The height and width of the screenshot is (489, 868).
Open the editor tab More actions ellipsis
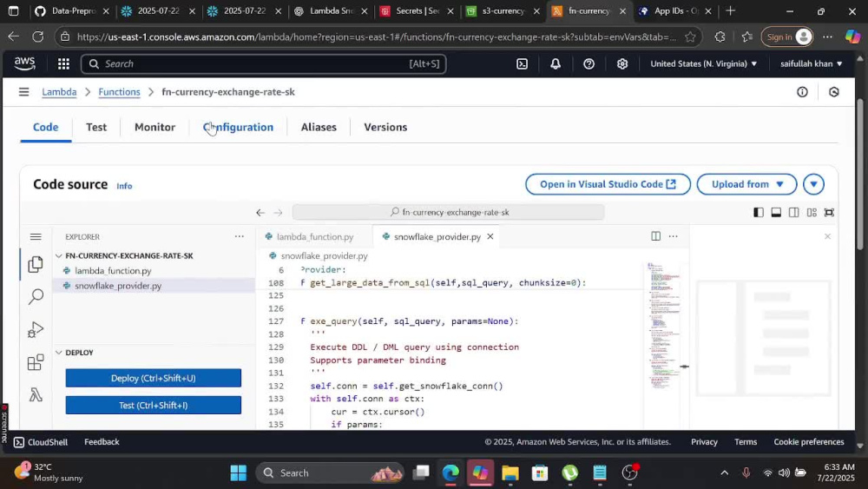674,236
